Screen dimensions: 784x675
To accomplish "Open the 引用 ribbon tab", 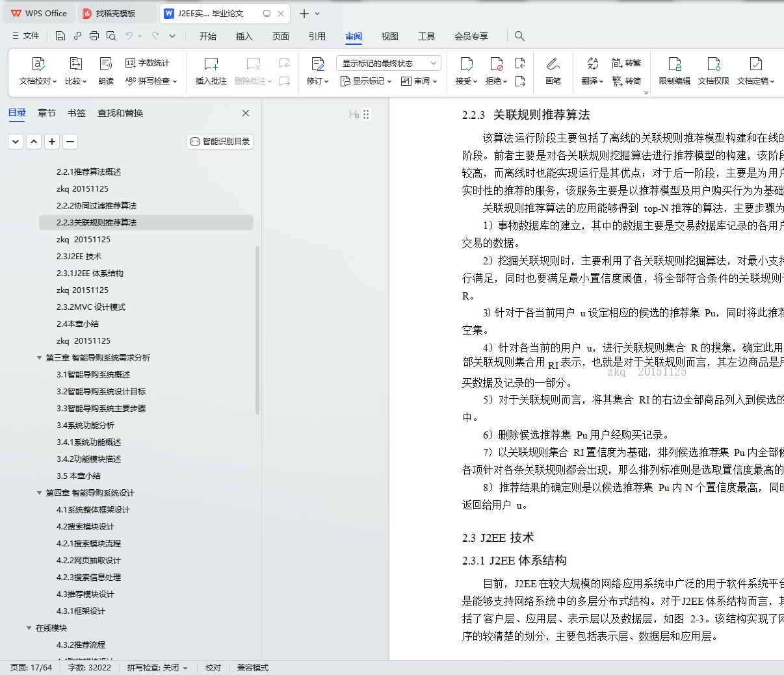I will (x=317, y=36).
